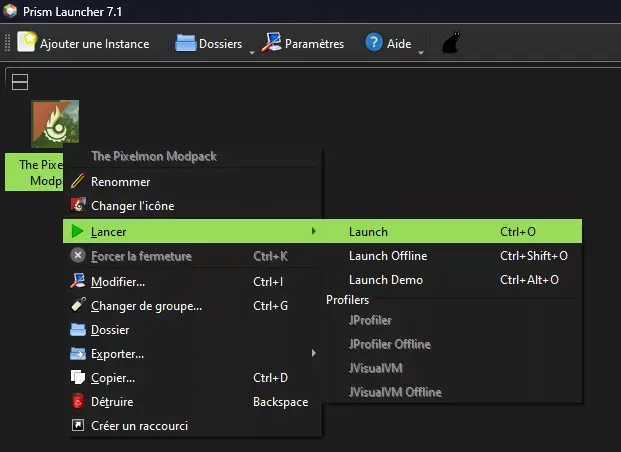Click the Paramètres toolbar button label
The width and height of the screenshot is (621, 452).
coord(314,44)
